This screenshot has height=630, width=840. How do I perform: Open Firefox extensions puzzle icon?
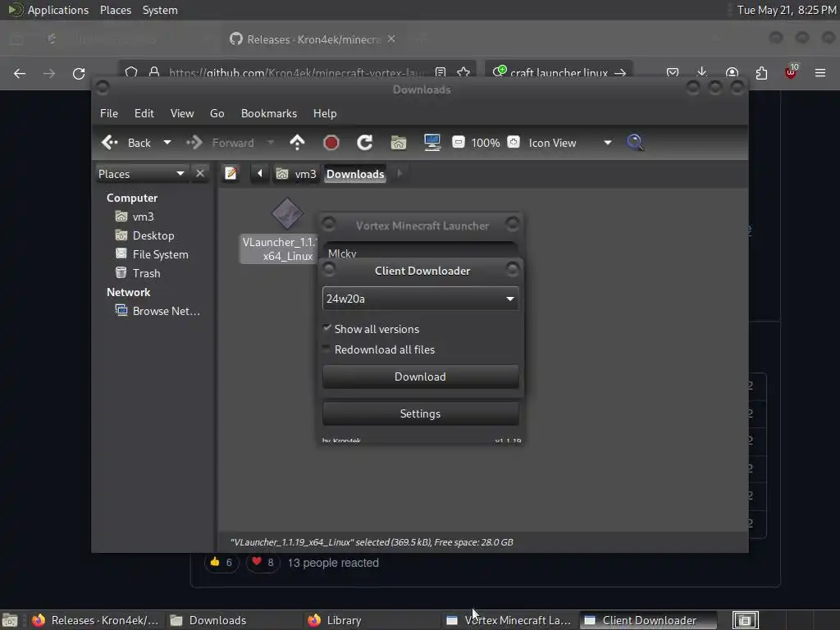tap(761, 73)
